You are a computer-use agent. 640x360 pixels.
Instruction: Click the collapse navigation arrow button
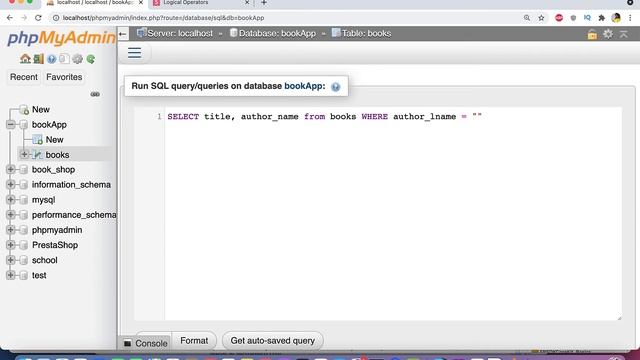coord(123,34)
